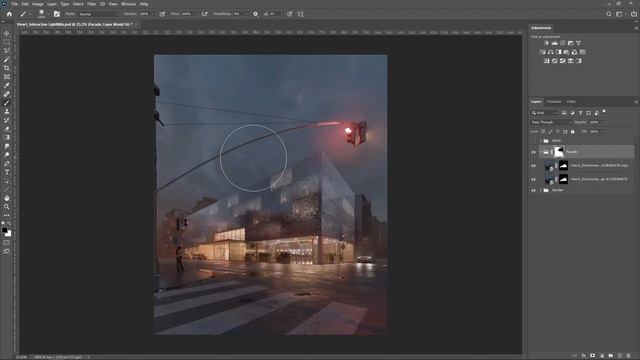This screenshot has height=360, width=640.
Task: Select the Rectangular Marquee tool
Action: click(x=7, y=42)
